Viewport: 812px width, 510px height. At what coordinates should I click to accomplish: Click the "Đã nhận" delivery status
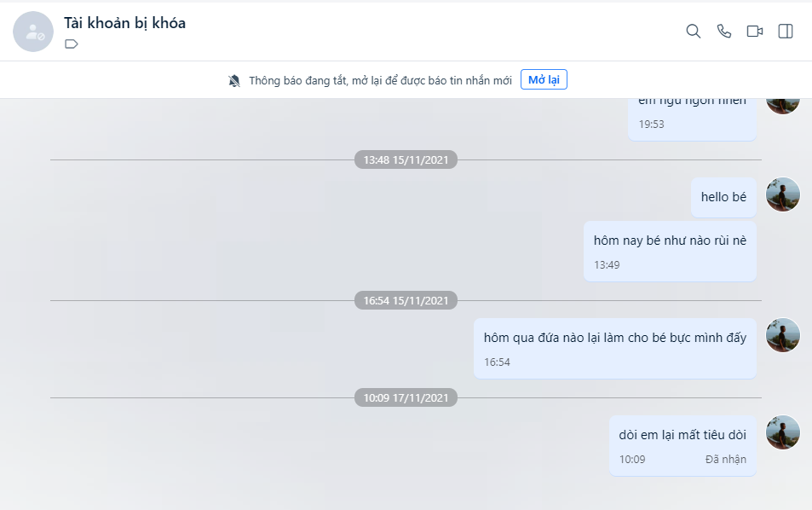[726, 460]
